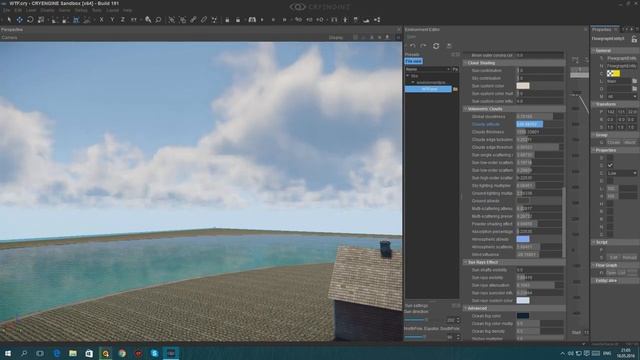Image resolution: width=640 pixels, height=360 pixels.
Task: Collapse the Script section in Properties
Action: pyautogui.click(x=593, y=242)
